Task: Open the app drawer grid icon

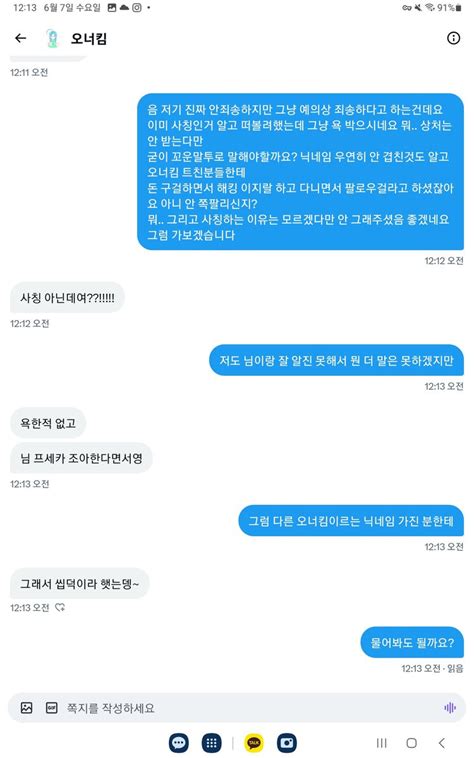Action: (x=211, y=743)
